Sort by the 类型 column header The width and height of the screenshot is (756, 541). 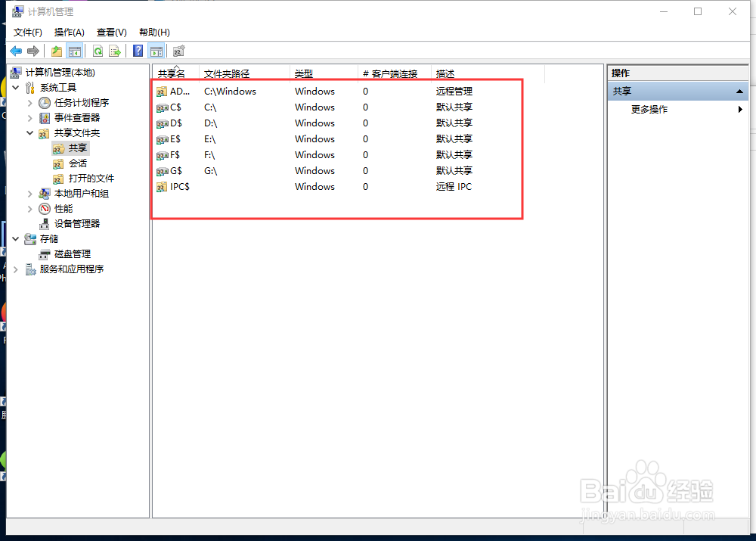point(324,74)
